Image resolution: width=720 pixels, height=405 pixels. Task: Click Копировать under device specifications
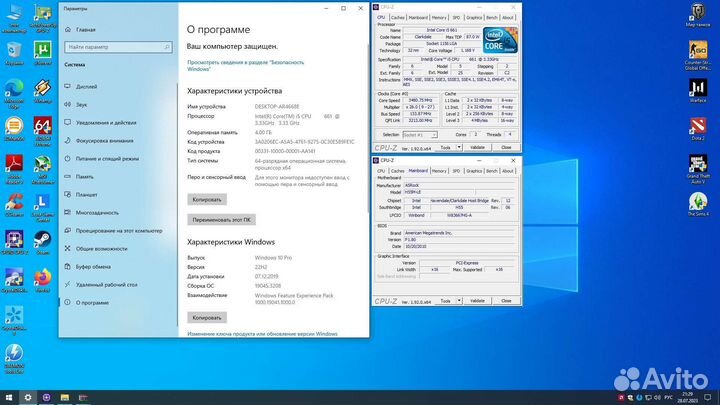click(x=207, y=200)
